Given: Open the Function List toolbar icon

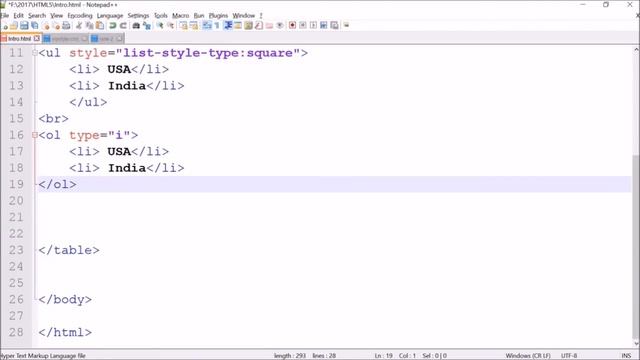Looking at the screenshot, I should tap(259, 25).
